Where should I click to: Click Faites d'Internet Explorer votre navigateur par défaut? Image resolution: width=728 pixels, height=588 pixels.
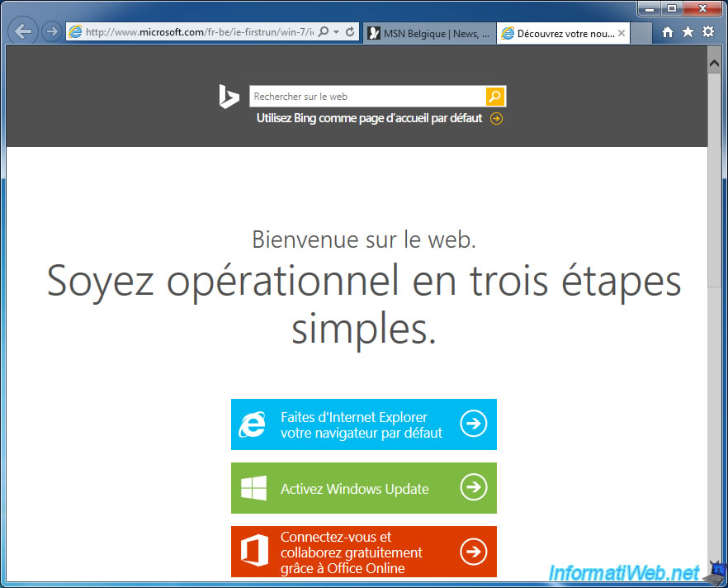pyautogui.click(x=364, y=424)
